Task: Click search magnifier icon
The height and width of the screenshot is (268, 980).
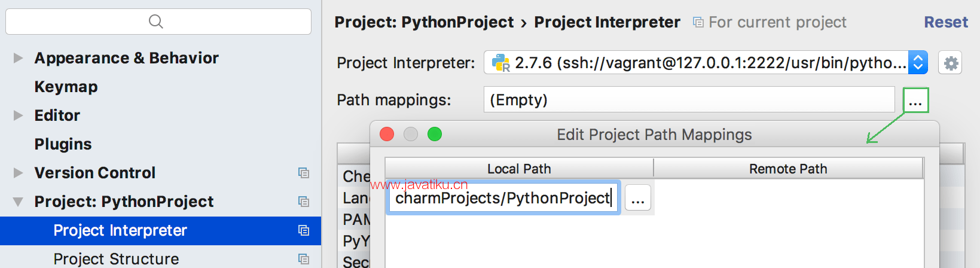Action: click(156, 22)
